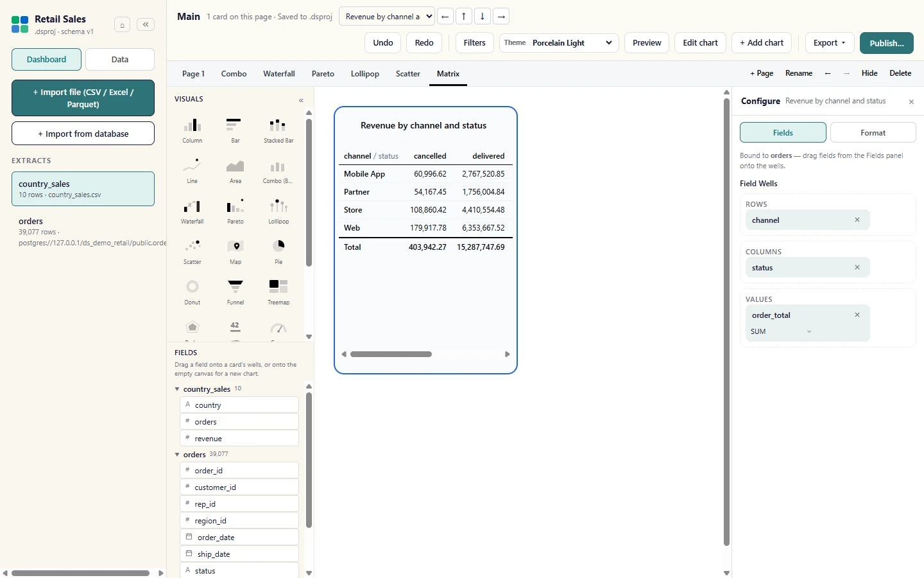Open the Fields configuration tab

(x=783, y=132)
